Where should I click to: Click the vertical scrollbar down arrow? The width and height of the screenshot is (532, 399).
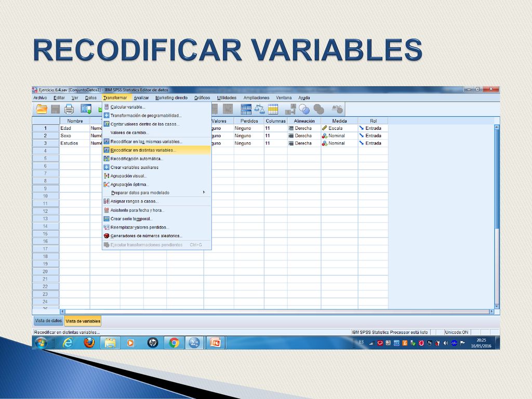[497, 307]
